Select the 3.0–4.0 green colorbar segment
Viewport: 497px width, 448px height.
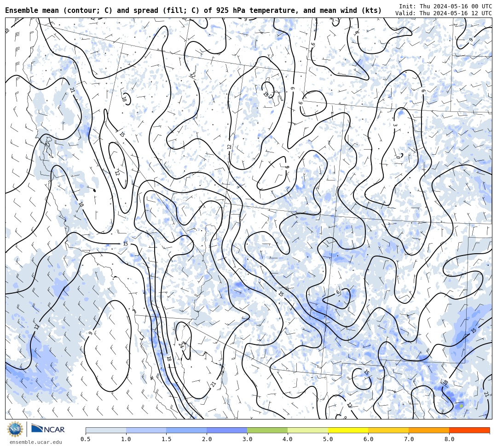[x=267, y=430]
